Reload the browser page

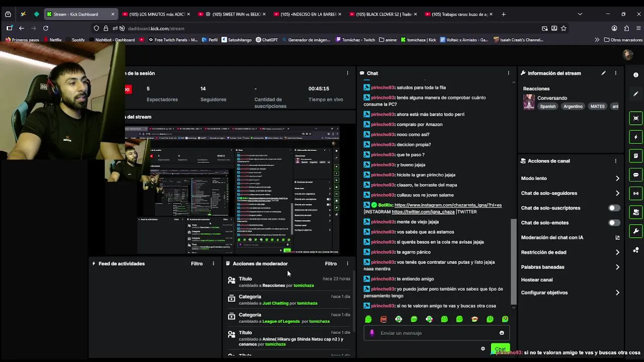point(46,28)
